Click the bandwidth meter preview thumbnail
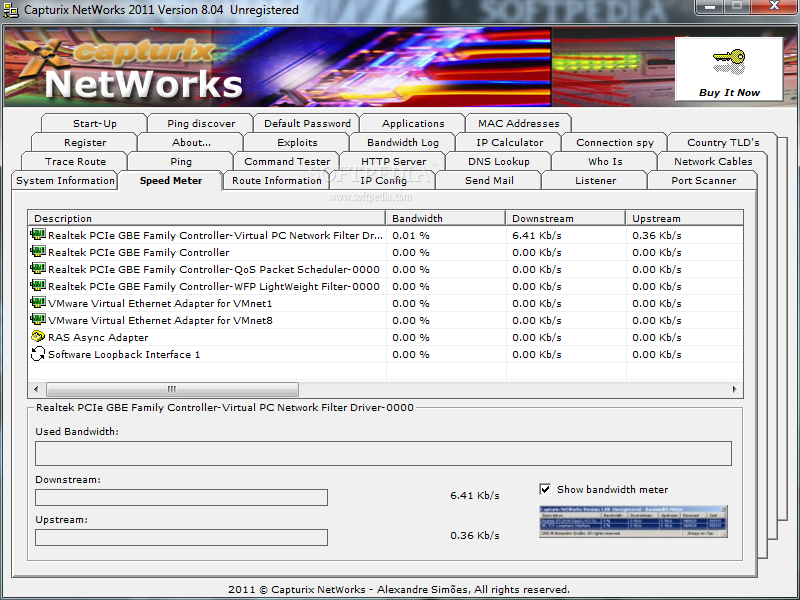800x600 pixels. point(633,521)
